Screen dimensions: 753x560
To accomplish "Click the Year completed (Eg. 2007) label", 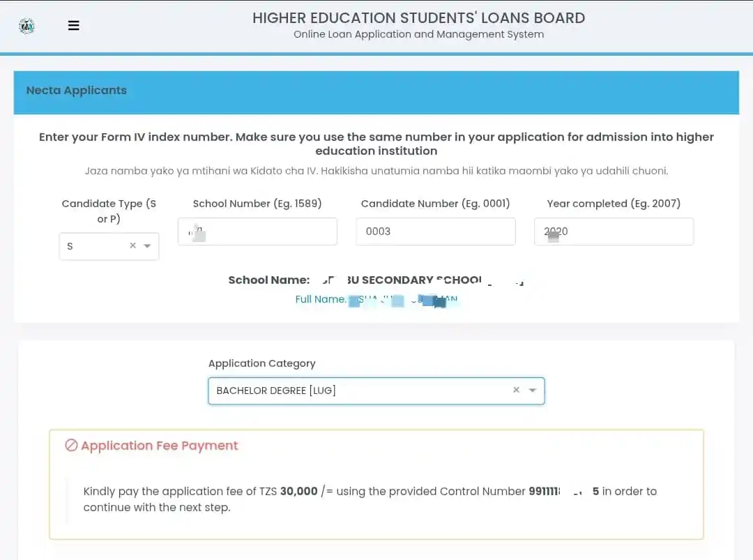I will [614, 204].
